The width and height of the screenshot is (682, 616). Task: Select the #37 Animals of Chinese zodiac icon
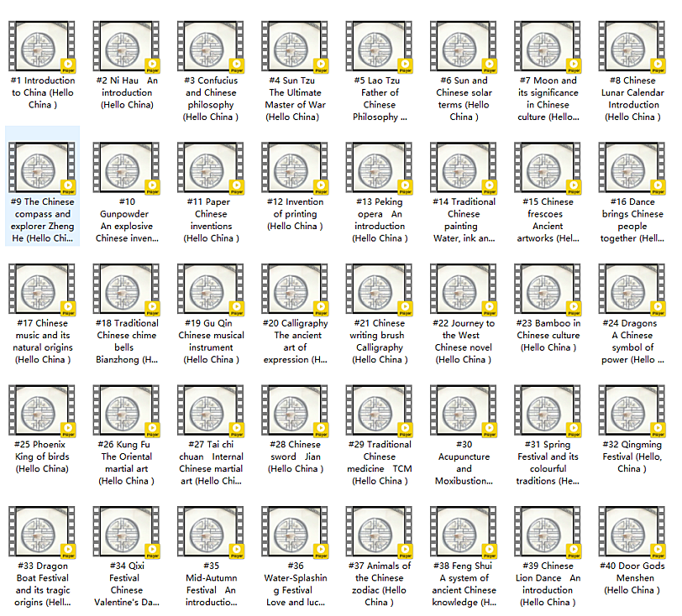[x=379, y=532]
